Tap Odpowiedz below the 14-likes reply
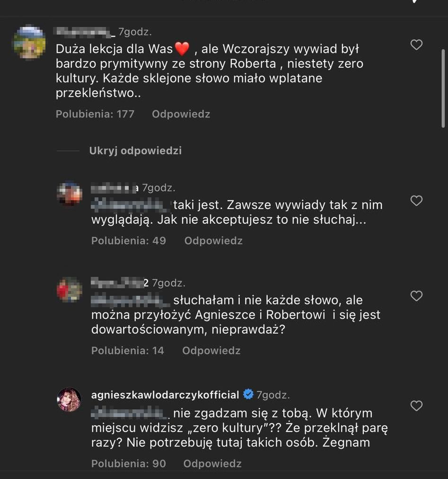The width and height of the screenshot is (448, 479). coord(211,351)
